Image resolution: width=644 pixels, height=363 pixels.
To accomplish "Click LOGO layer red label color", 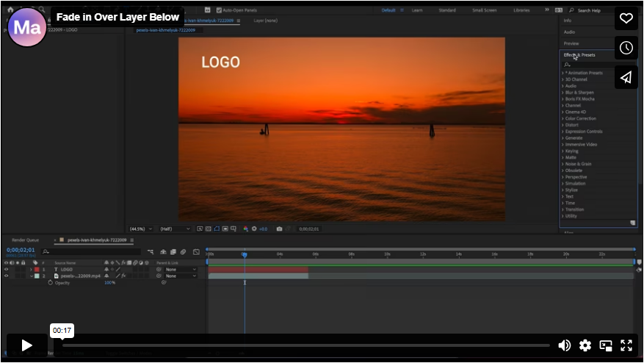I will tap(37, 270).
